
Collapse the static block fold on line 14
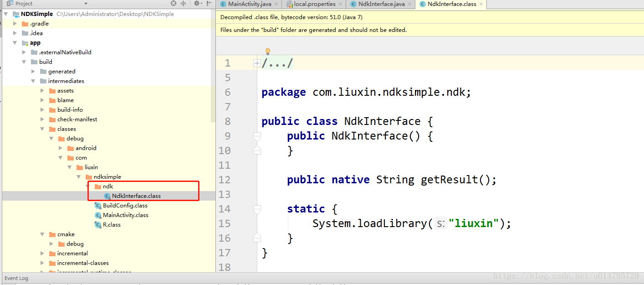pos(257,209)
